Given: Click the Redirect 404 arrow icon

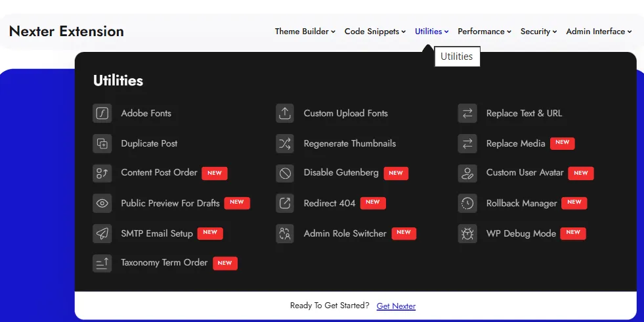Looking at the screenshot, I should tap(285, 203).
